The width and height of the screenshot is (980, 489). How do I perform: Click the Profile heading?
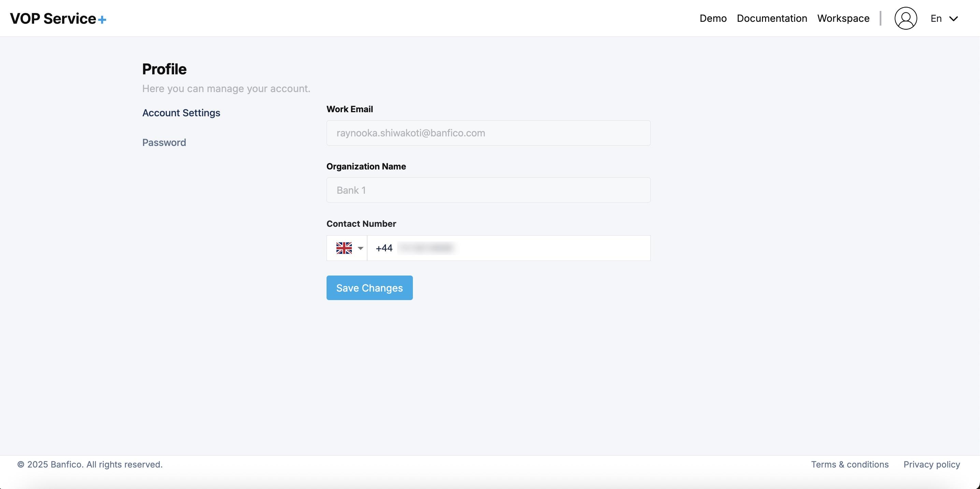pos(164,69)
